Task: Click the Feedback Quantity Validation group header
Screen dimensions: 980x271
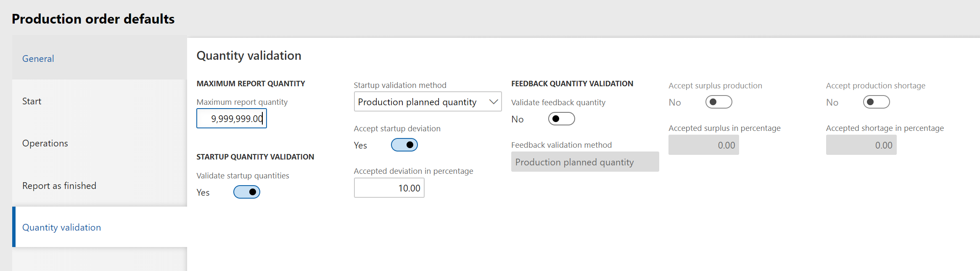Action: 572,84
